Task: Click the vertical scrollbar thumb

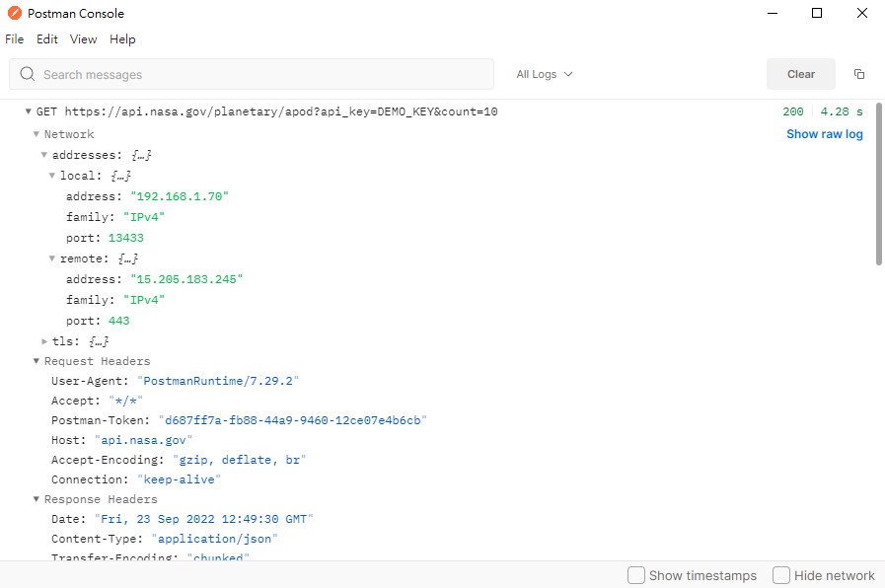Action: coord(878,184)
